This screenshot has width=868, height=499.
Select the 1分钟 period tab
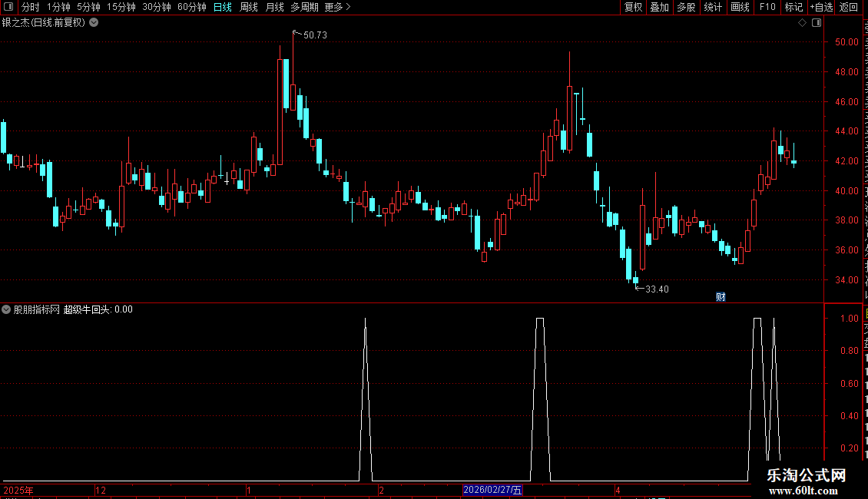coord(58,7)
